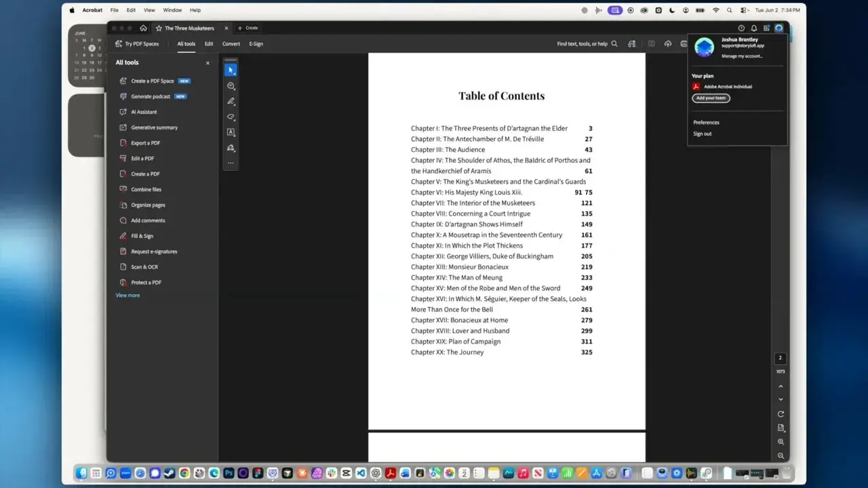Viewport: 868px width, 488px height.
Task: Click the Create new tab button
Action: (248, 28)
